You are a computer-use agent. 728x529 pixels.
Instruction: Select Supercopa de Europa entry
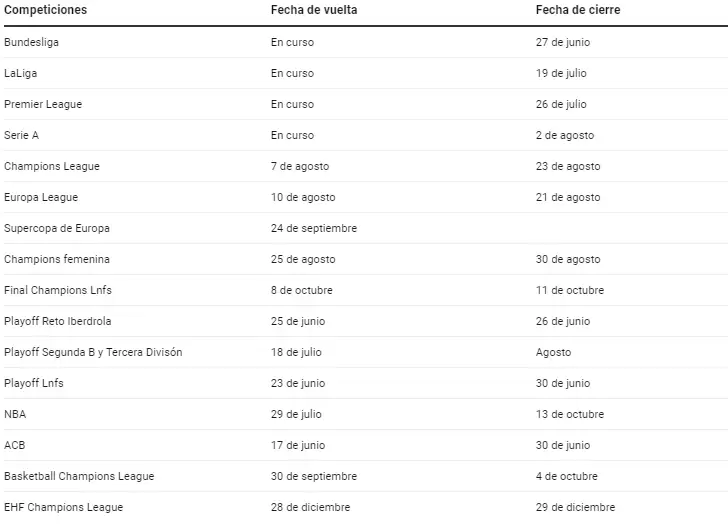click(x=57, y=228)
